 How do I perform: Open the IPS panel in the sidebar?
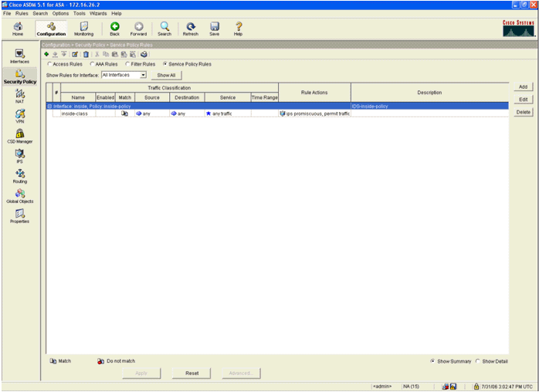point(19,157)
